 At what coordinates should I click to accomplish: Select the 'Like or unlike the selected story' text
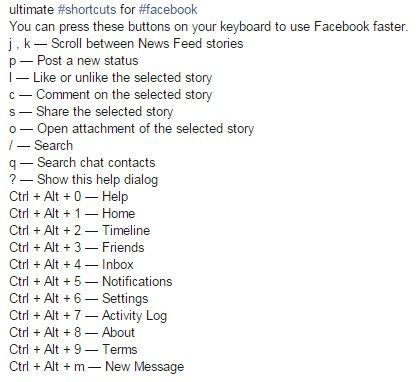point(122,78)
